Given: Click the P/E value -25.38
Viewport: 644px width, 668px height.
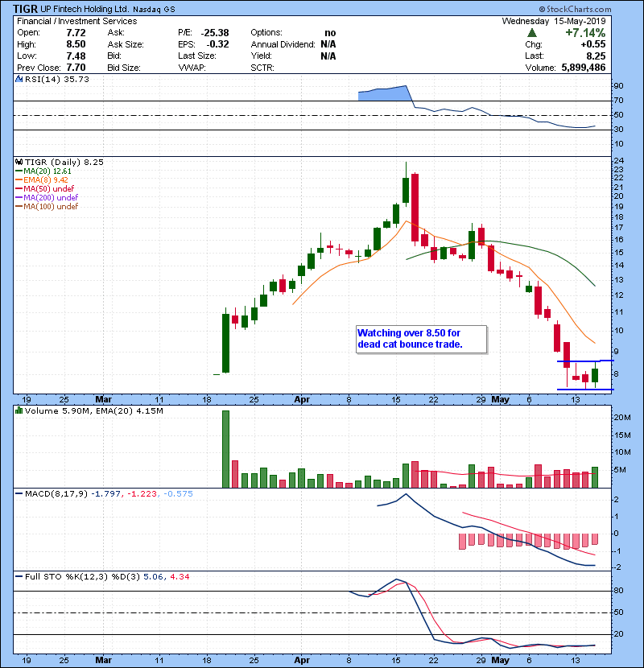Looking at the screenshot, I should (x=215, y=33).
